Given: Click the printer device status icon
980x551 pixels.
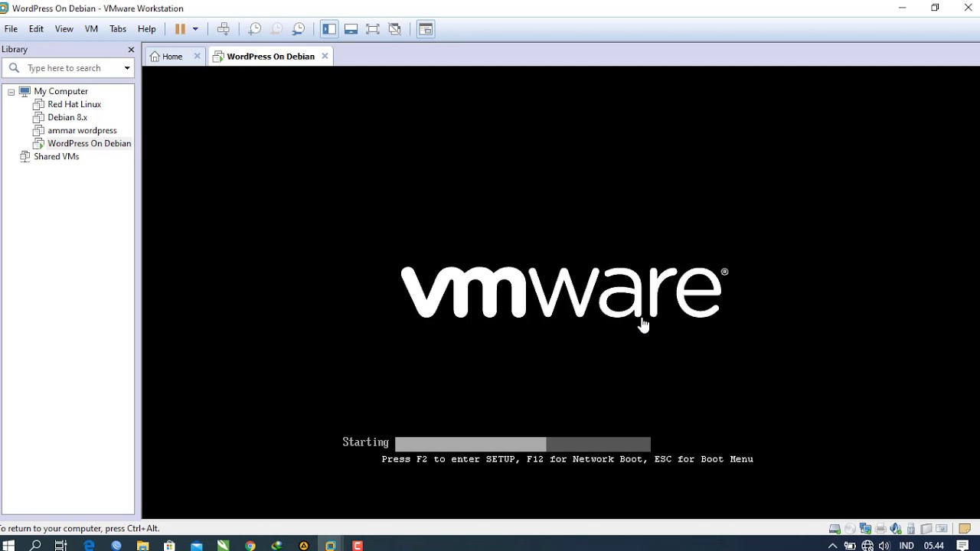Looking at the screenshot, I should point(880,529).
